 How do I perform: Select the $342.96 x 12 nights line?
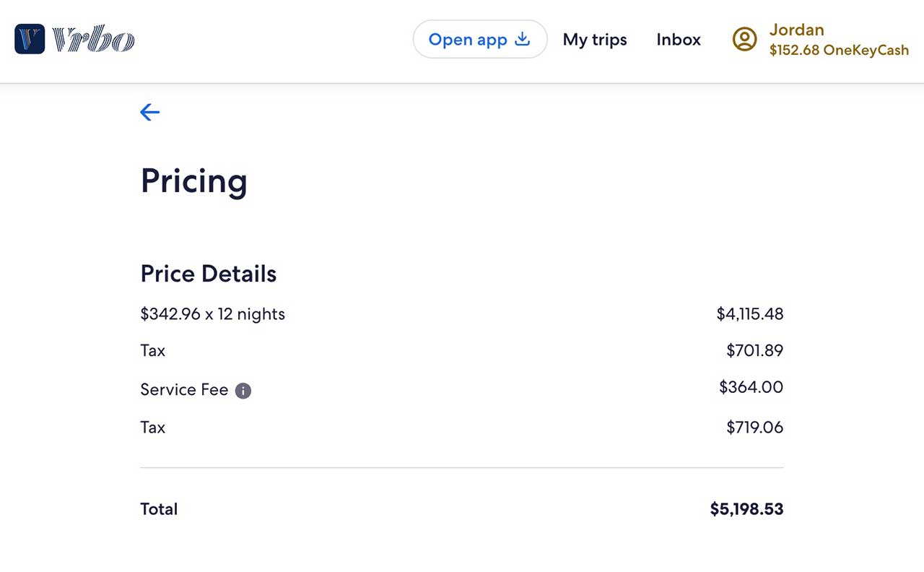(213, 314)
